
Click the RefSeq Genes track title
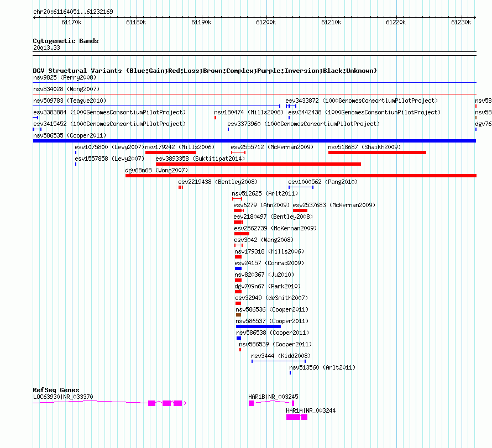[56, 390]
